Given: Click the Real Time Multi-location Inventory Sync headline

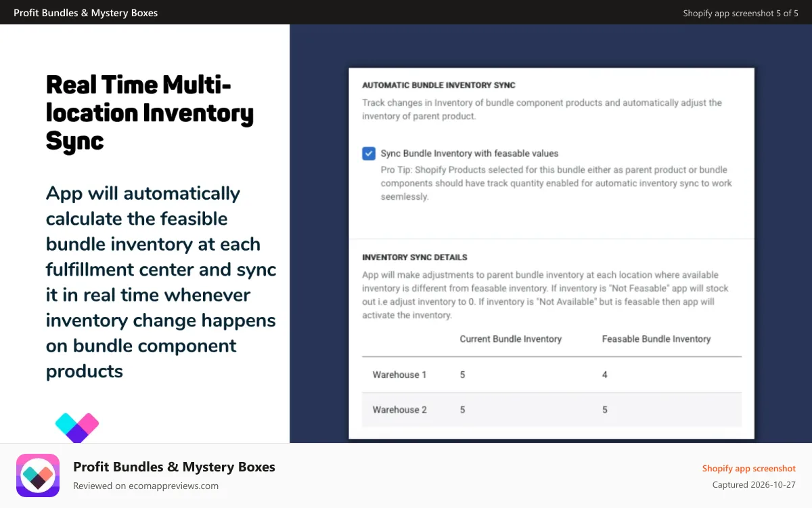Looking at the screenshot, I should coord(150,113).
